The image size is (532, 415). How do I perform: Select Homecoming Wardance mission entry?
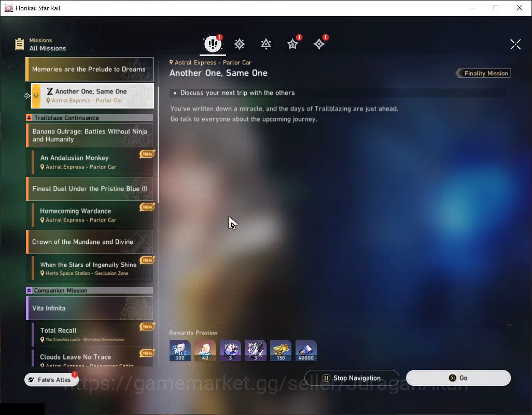pyautogui.click(x=93, y=215)
